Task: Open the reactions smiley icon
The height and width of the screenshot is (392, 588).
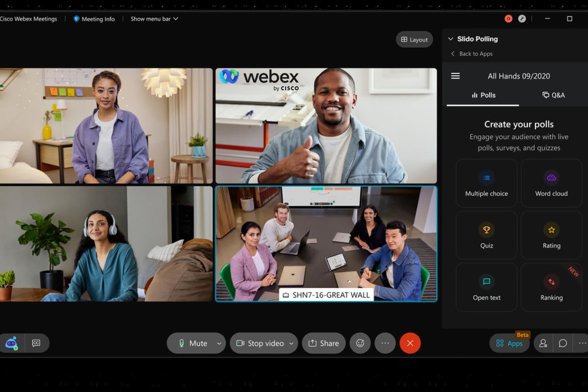Action: 360,343
